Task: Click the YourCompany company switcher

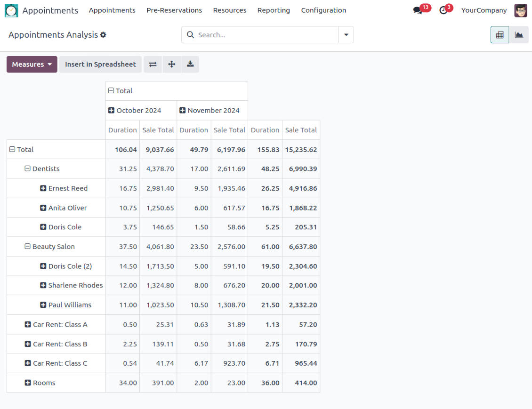Action: coord(484,10)
